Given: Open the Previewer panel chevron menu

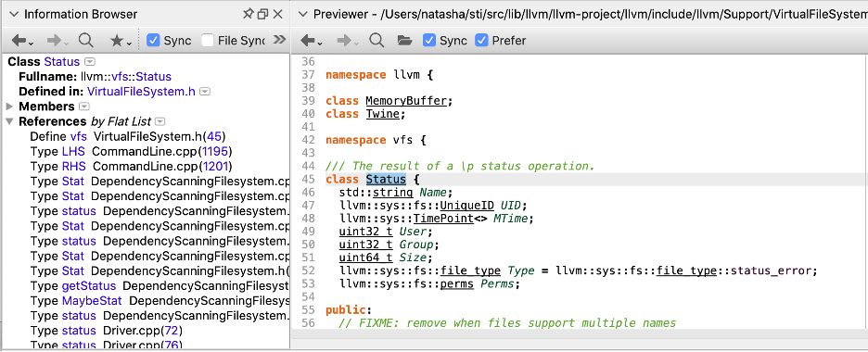Looking at the screenshot, I should [302, 15].
